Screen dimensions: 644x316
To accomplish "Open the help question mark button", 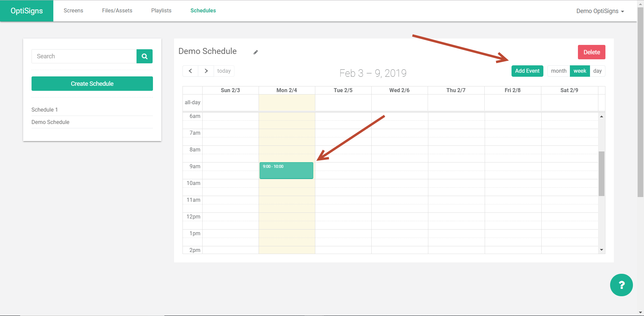I will (621, 285).
